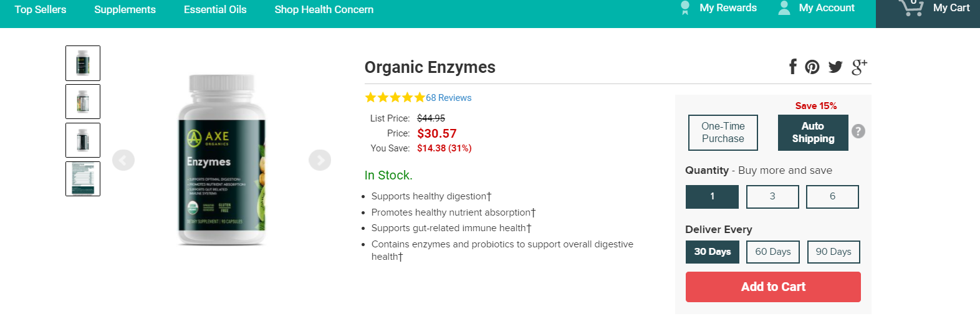
Task: Open Supplements menu
Action: point(125,9)
